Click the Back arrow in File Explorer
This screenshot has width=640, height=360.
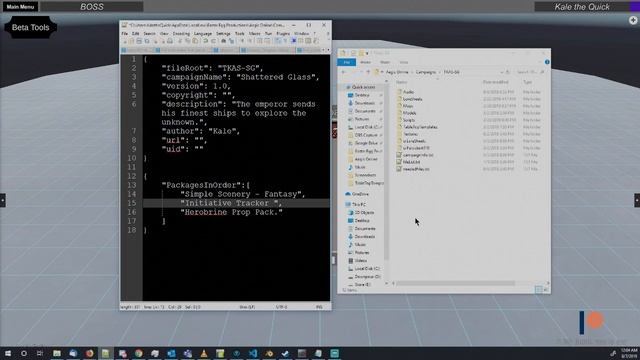344,72
